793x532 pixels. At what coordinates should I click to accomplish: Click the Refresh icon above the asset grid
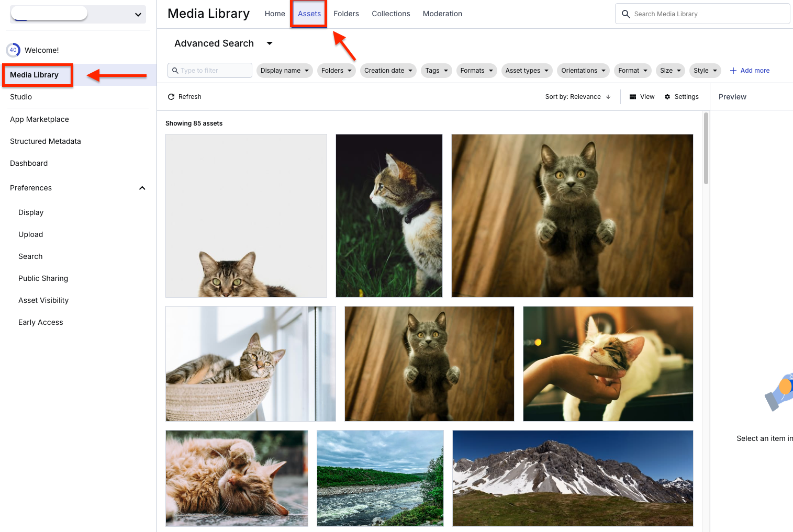coord(172,96)
